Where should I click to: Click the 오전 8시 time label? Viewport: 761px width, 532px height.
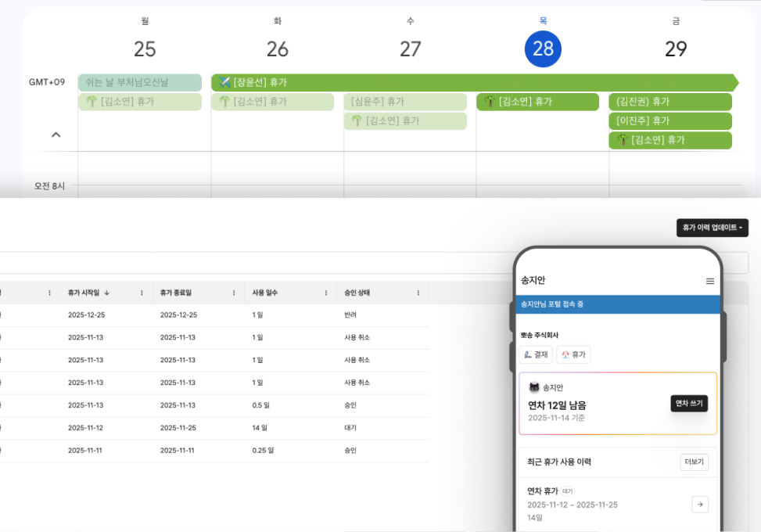(x=49, y=186)
